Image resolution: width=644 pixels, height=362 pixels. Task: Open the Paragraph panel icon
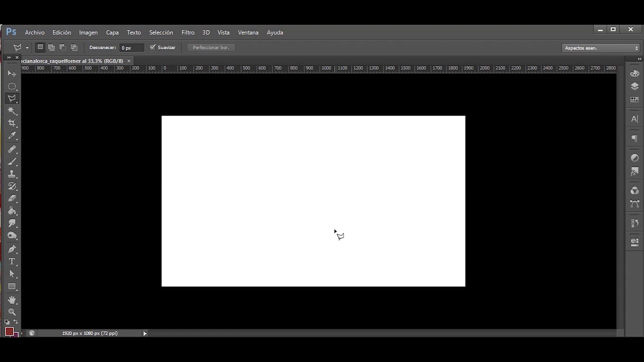[x=634, y=138]
